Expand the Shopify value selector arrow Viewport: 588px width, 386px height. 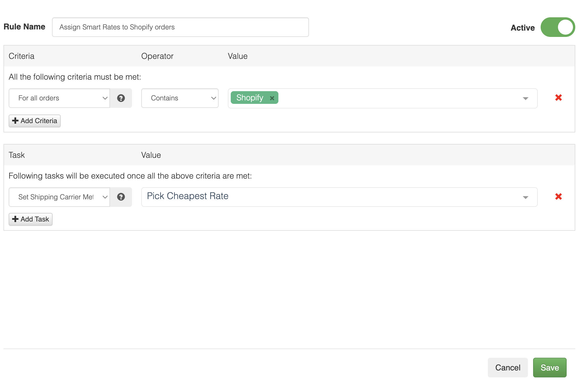pyautogui.click(x=525, y=98)
